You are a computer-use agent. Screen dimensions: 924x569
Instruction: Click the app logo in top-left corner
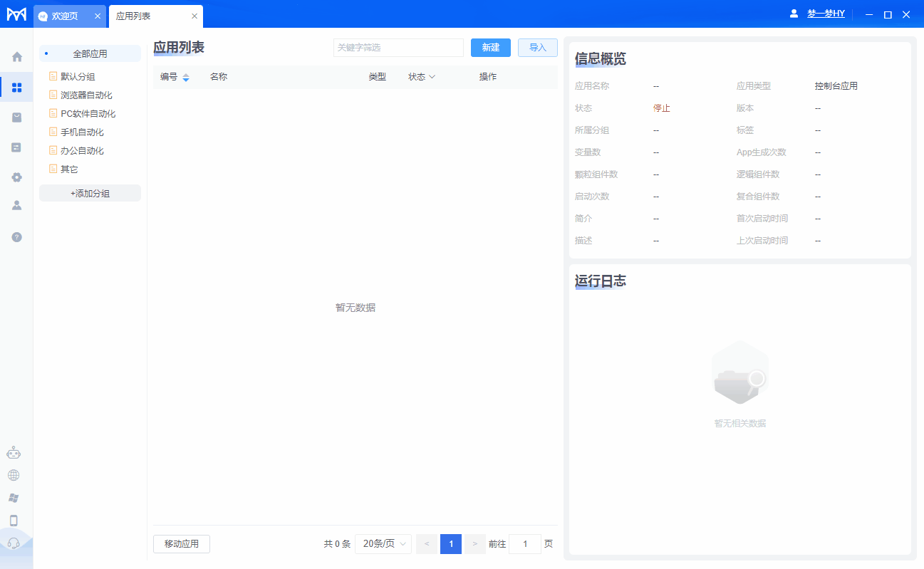point(16,14)
